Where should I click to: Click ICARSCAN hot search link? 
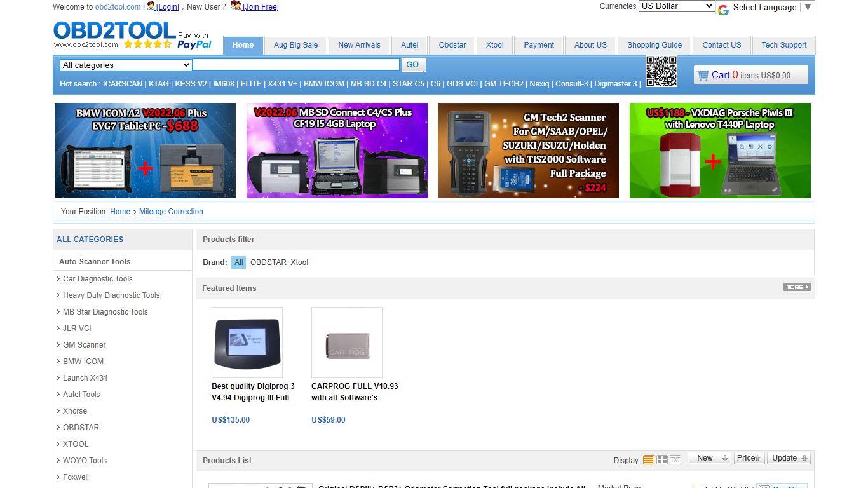[x=123, y=84]
